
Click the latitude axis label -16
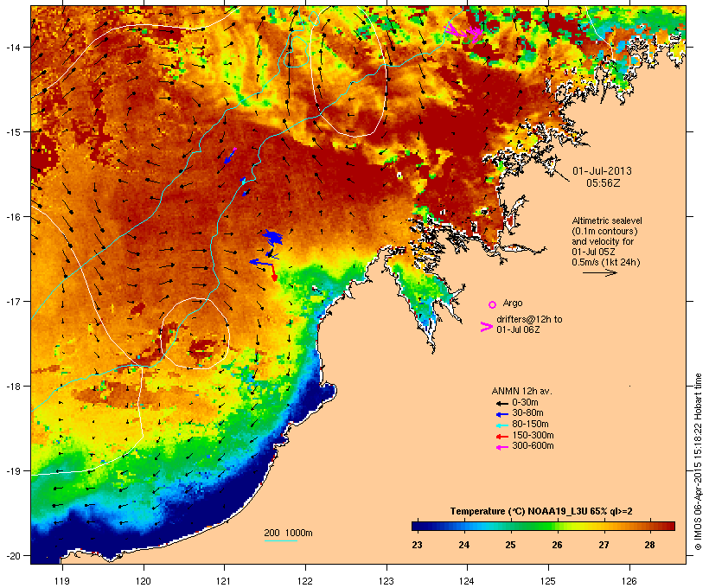tap(13, 217)
